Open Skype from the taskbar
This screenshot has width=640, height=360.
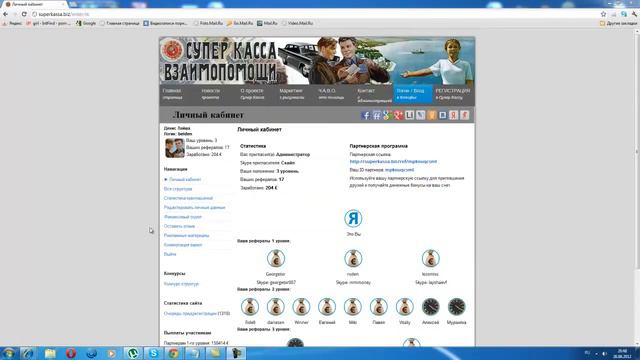coord(153,353)
